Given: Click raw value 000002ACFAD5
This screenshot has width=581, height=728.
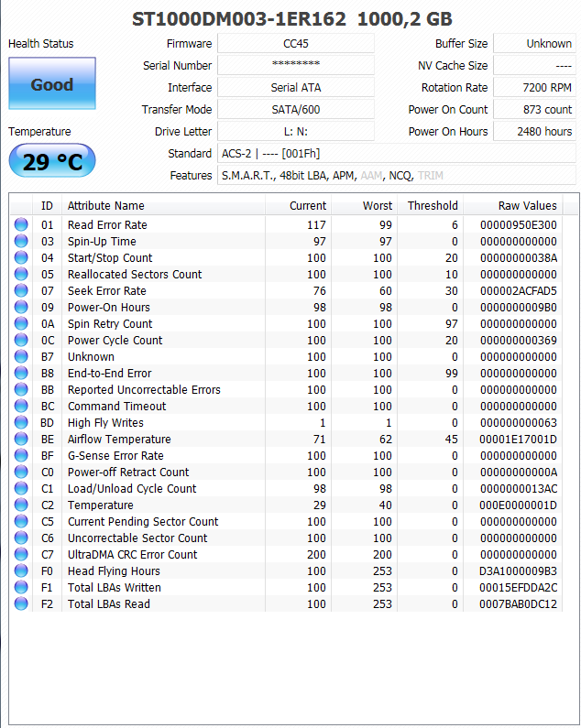Looking at the screenshot, I should (519, 290).
